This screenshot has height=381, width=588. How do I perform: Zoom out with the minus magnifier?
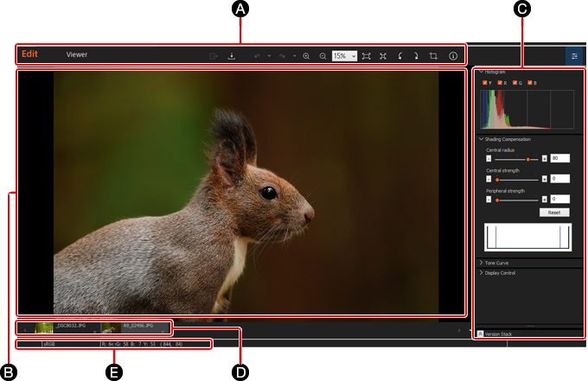point(323,56)
